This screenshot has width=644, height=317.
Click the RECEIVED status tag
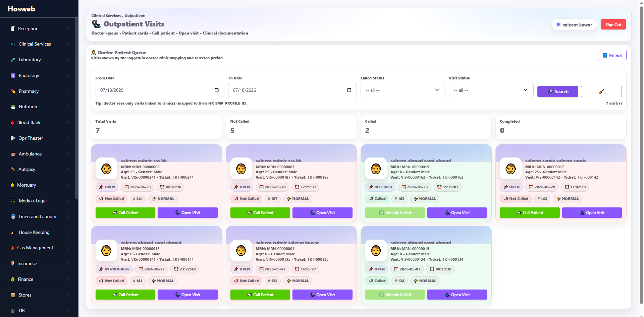[x=380, y=187]
